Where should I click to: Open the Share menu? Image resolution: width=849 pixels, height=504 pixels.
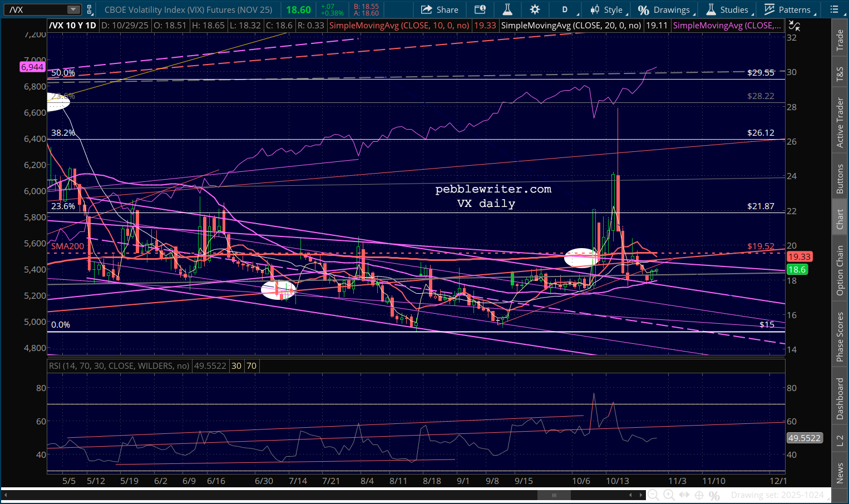[x=440, y=9]
